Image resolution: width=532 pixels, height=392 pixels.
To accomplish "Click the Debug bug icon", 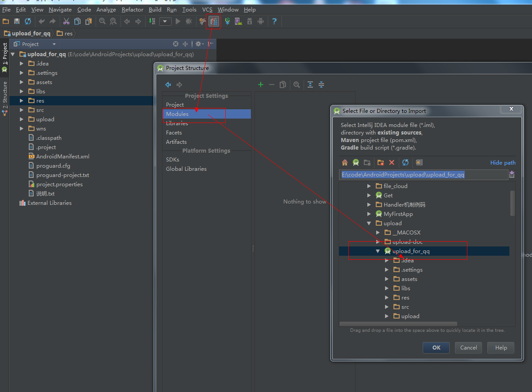I will coord(189,21).
